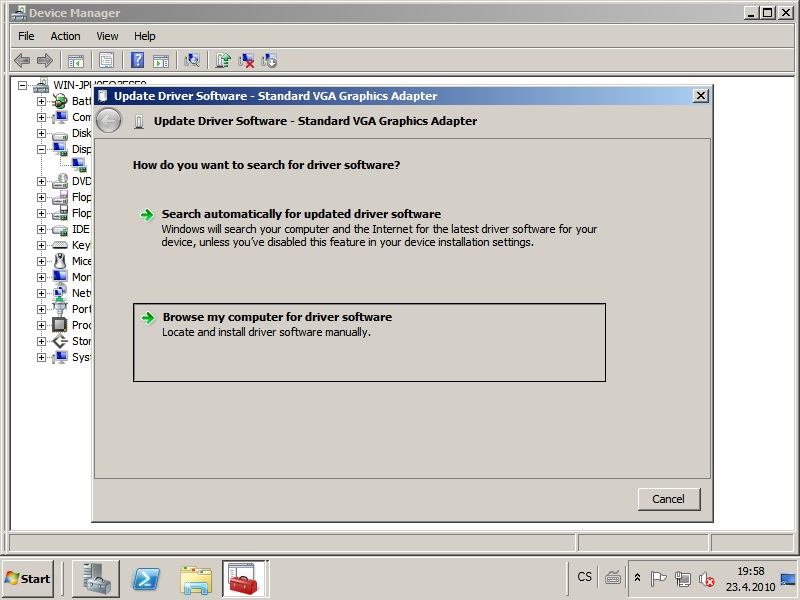Image resolution: width=800 pixels, height=600 pixels.
Task: Expand the DVD drives tree node
Action: (42, 181)
